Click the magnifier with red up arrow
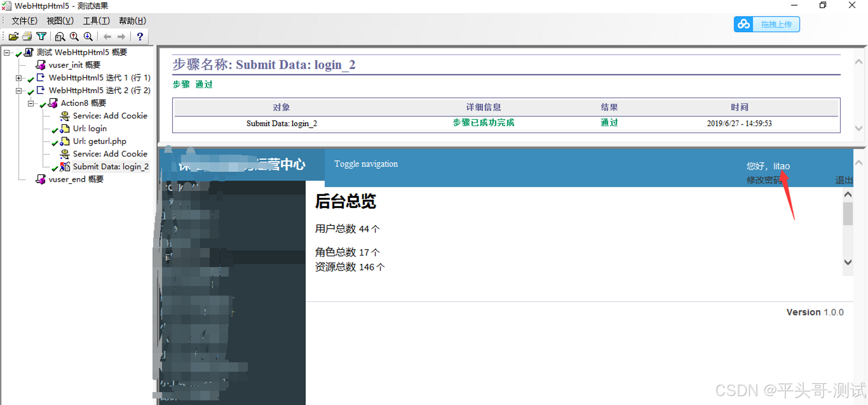The width and height of the screenshot is (868, 405). pyautogui.click(x=75, y=37)
